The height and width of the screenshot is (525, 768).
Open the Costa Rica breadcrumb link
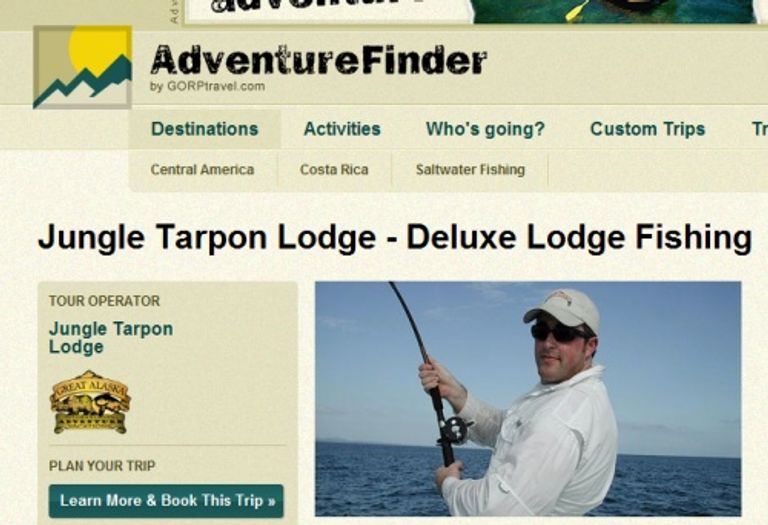pos(334,169)
